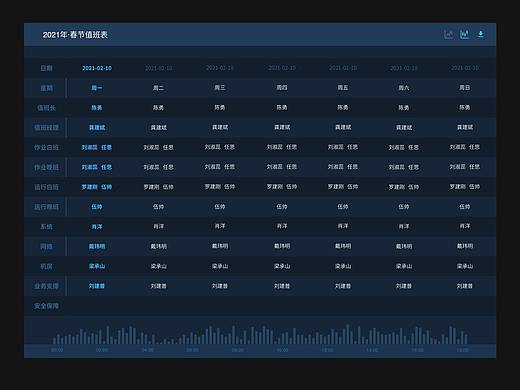Click the 作业晚班 names under 周三

point(220,167)
